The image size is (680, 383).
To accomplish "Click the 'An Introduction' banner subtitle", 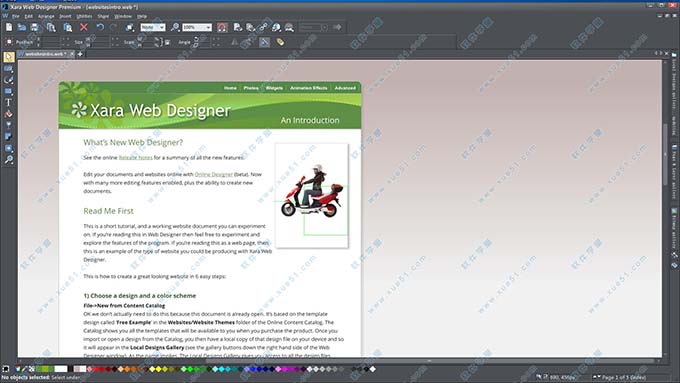I will point(310,120).
